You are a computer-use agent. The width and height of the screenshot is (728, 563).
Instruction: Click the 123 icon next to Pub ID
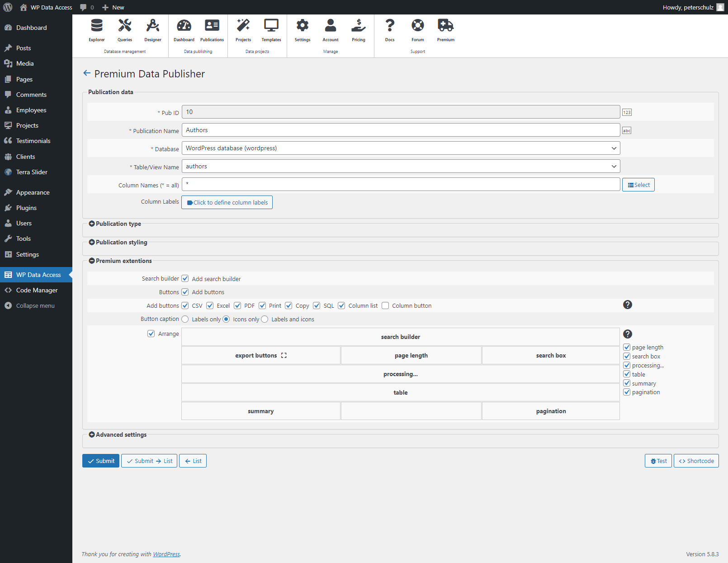[x=627, y=112]
